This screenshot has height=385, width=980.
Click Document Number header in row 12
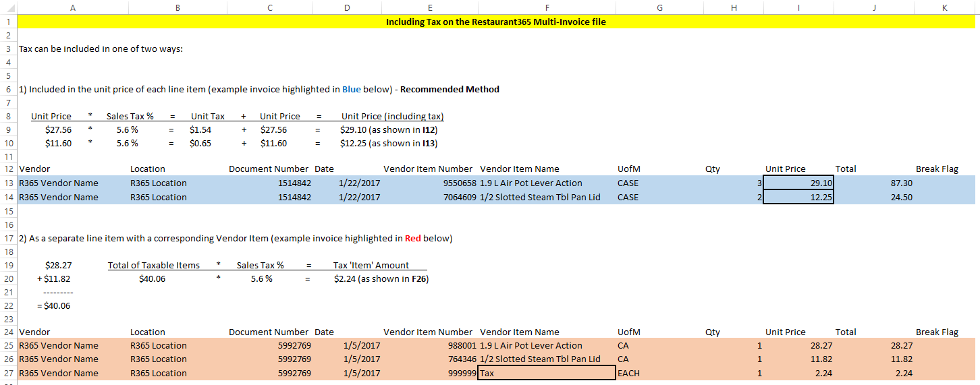(269, 169)
